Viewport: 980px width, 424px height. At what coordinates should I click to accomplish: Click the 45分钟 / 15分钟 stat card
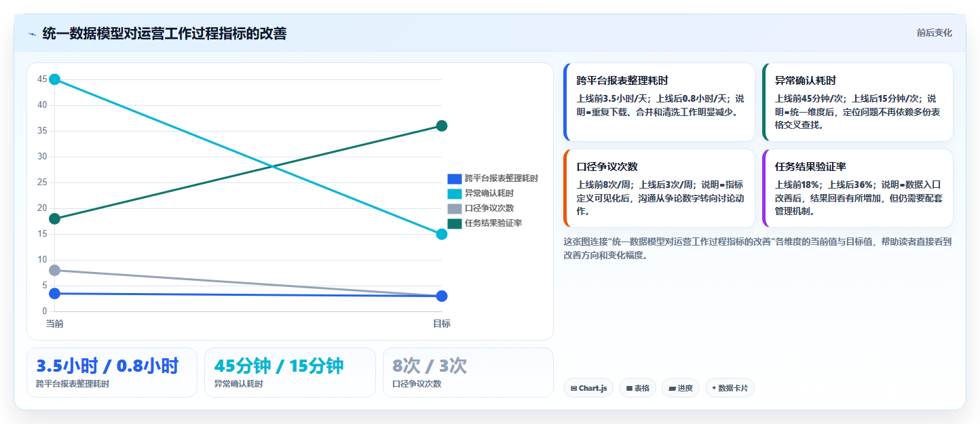tap(290, 372)
